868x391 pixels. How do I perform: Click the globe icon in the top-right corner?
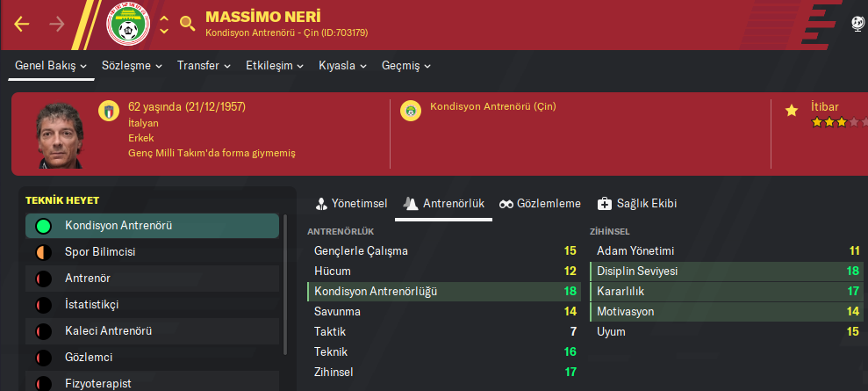pos(858,24)
